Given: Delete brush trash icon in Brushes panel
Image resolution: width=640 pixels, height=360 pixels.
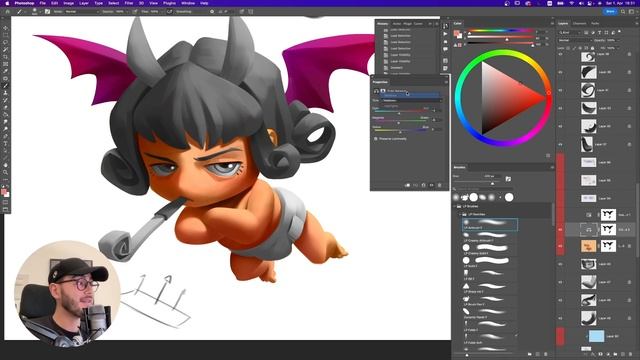Looking at the screenshot, I should point(546,354).
